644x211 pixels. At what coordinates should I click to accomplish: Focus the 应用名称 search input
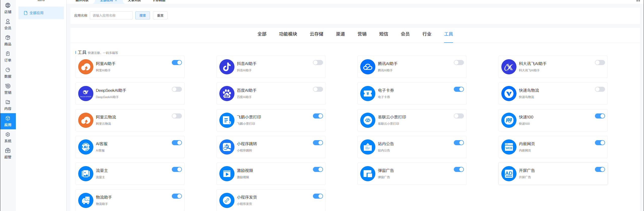[111, 15]
